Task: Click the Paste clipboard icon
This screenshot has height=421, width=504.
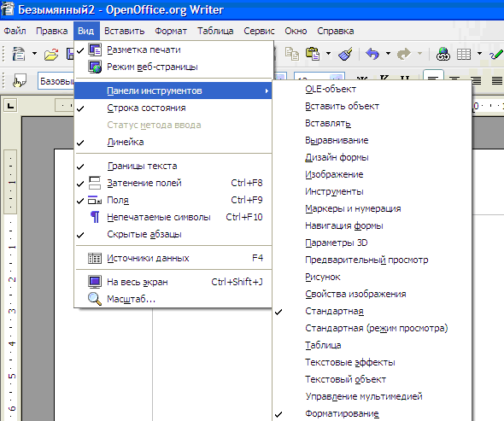Action: pos(313,54)
